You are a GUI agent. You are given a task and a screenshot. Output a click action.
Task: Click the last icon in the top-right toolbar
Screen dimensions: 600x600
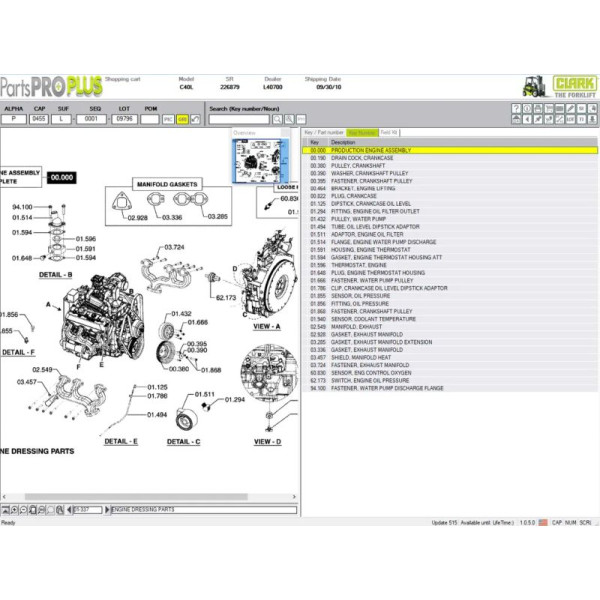tap(593, 119)
